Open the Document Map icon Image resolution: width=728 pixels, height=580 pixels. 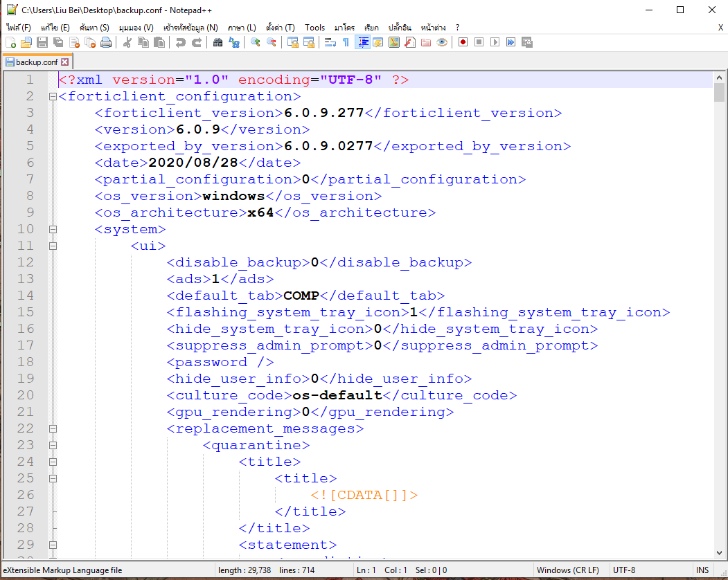pyautogui.click(x=394, y=43)
